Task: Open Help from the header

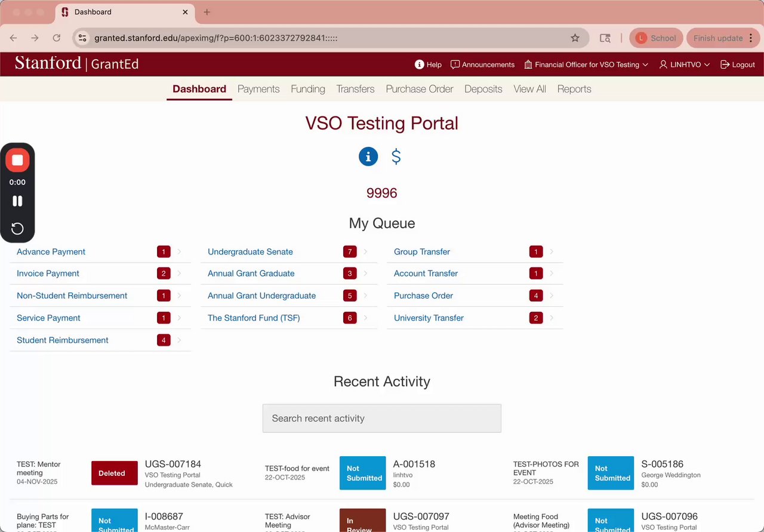Action: (428, 64)
